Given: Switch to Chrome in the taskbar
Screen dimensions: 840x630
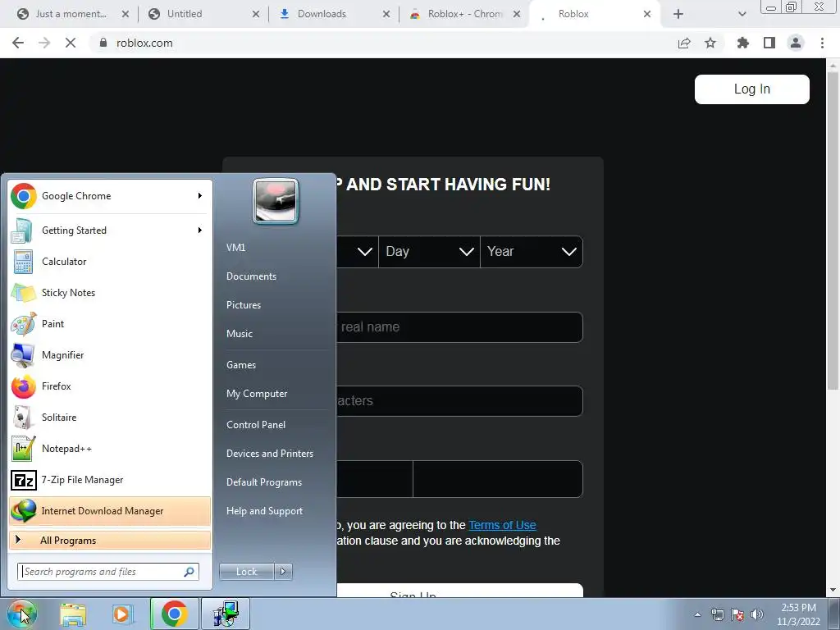Looking at the screenshot, I should pos(174,614).
